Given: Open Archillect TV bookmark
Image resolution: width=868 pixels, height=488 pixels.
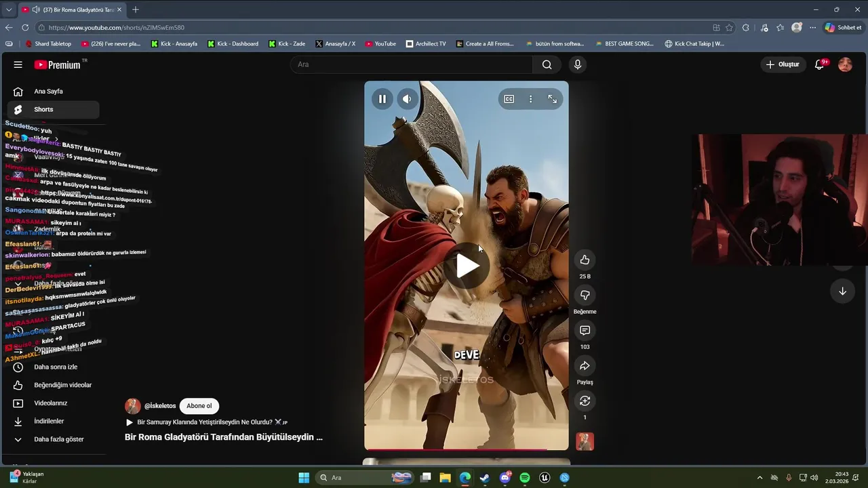Looking at the screenshot, I should [x=426, y=44].
